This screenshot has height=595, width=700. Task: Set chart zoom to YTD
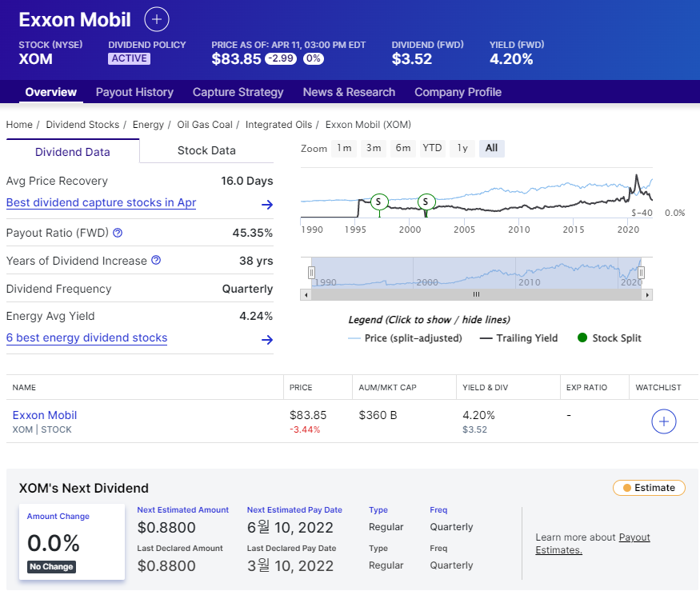pyautogui.click(x=432, y=148)
